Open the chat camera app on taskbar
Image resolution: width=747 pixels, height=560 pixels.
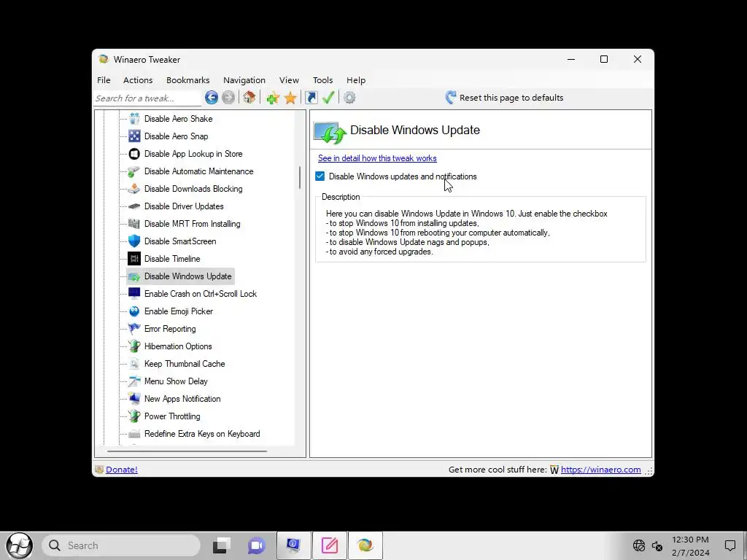coord(256,545)
